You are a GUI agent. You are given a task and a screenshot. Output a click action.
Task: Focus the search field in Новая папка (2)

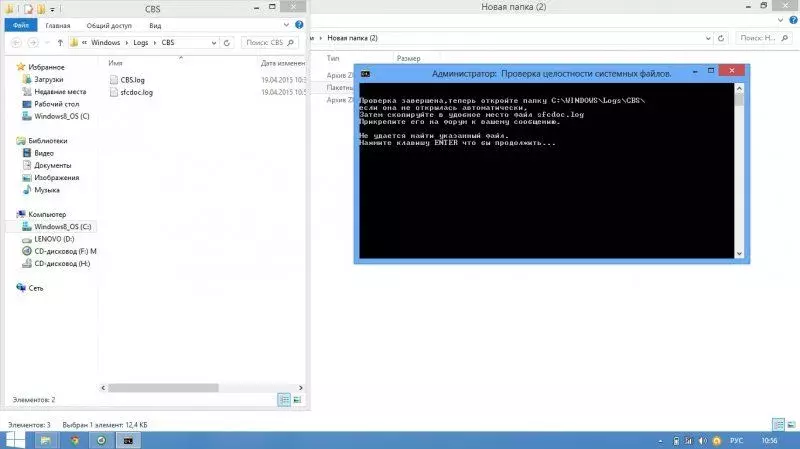[762, 38]
